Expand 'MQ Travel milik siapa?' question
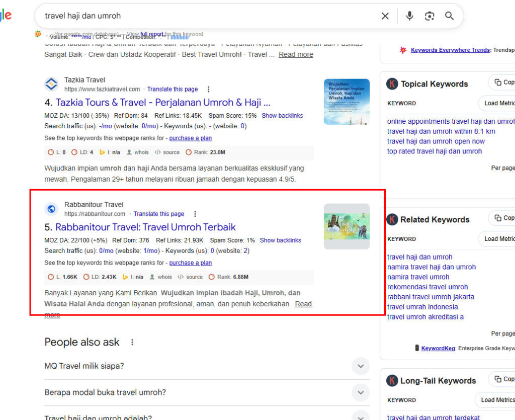The image size is (515, 420). [360, 366]
